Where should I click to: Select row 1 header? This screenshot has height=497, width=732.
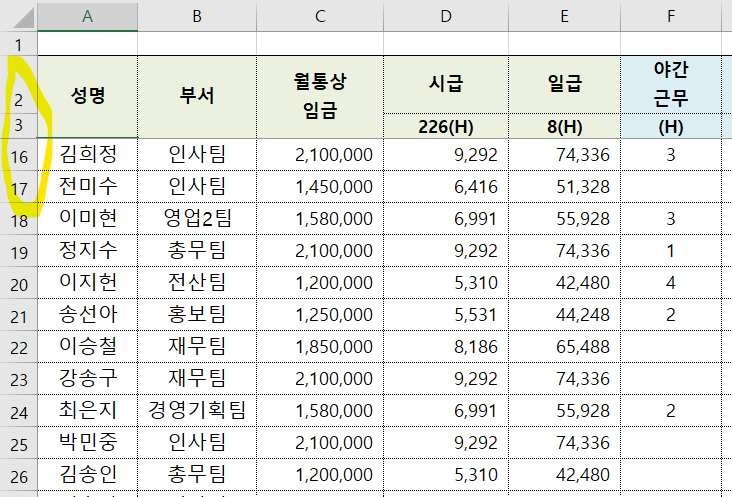pos(19,44)
